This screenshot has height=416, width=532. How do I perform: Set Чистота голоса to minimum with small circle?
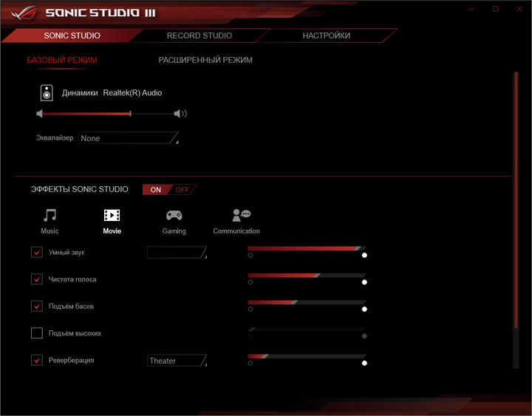click(250, 282)
